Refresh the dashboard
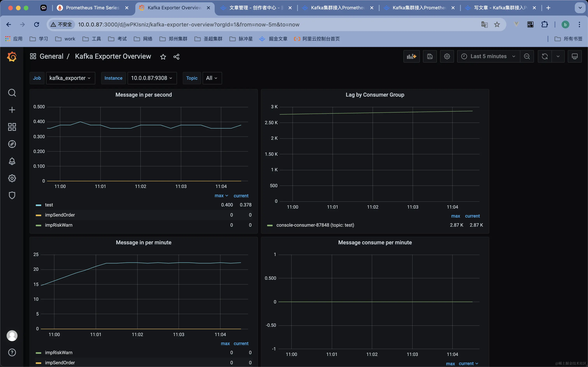This screenshot has width=588, height=367. coord(545,57)
